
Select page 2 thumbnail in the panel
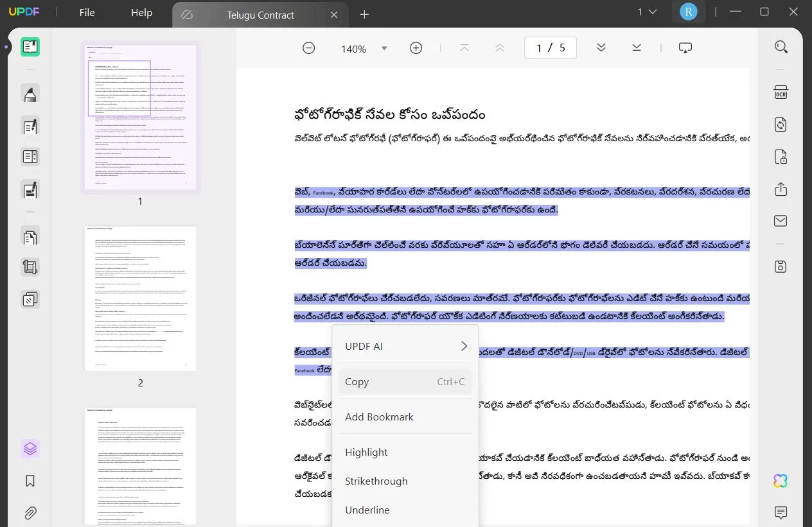coord(140,298)
